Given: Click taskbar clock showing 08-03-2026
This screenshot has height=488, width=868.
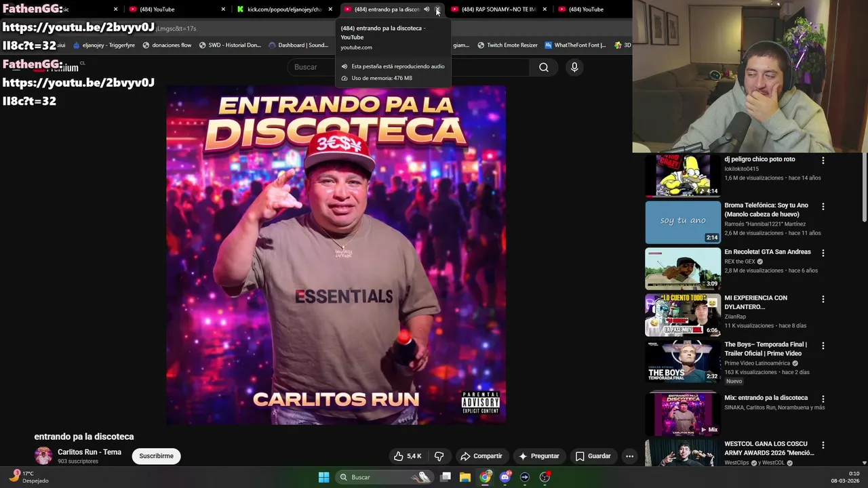Looking at the screenshot, I should [845, 477].
